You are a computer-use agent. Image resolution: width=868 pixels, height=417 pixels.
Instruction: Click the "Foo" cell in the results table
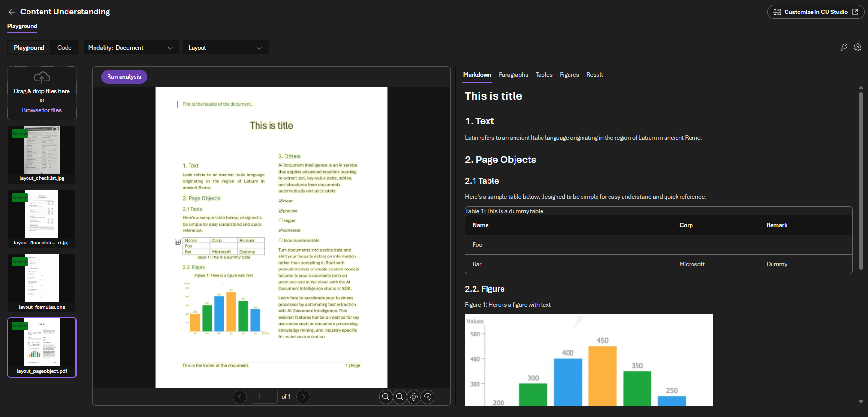[477, 245]
